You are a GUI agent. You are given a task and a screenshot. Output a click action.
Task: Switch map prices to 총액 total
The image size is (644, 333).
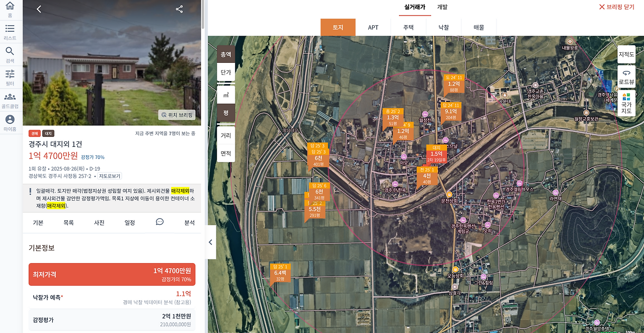tap(226, 54)
